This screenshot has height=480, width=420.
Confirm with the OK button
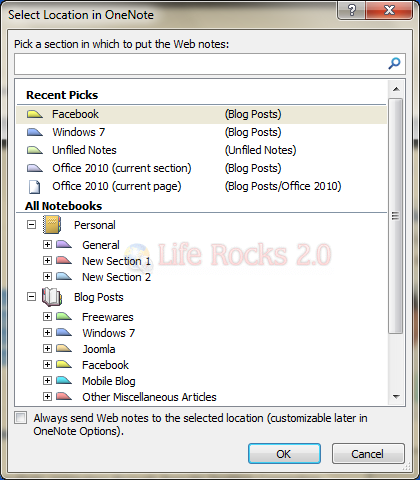coord(284,454)
